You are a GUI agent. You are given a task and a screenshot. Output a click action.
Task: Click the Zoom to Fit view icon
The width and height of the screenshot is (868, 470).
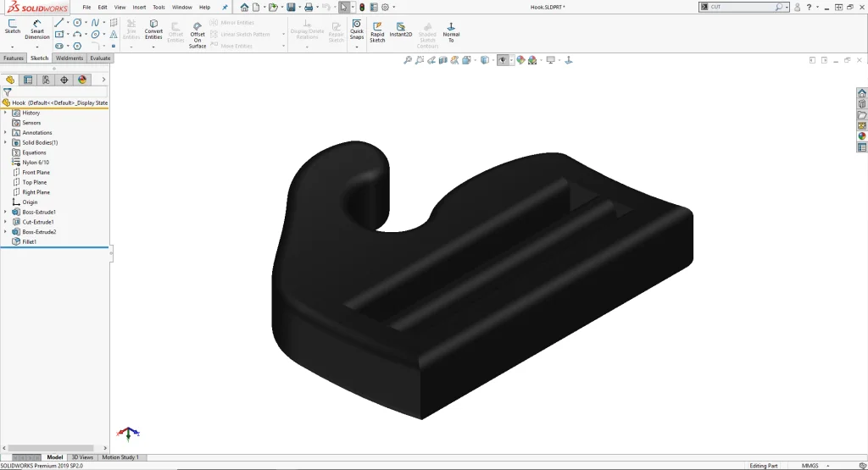(x=408, y=60)
